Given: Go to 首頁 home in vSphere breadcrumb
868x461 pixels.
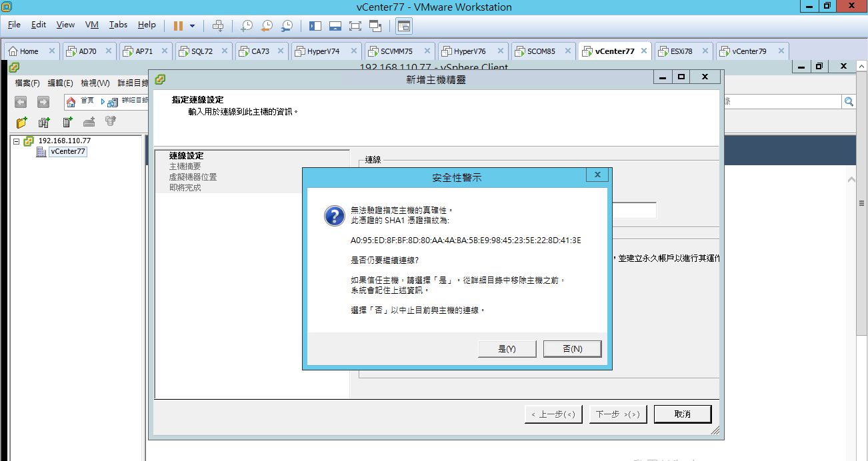Looking at the screenshot, I should point(80,101).
